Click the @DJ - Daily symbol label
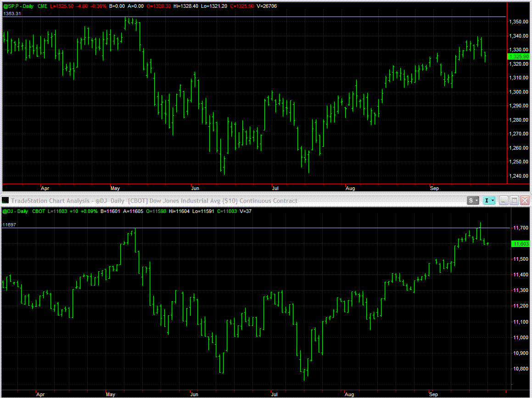 pyautogui.click(x=15, y=211)
